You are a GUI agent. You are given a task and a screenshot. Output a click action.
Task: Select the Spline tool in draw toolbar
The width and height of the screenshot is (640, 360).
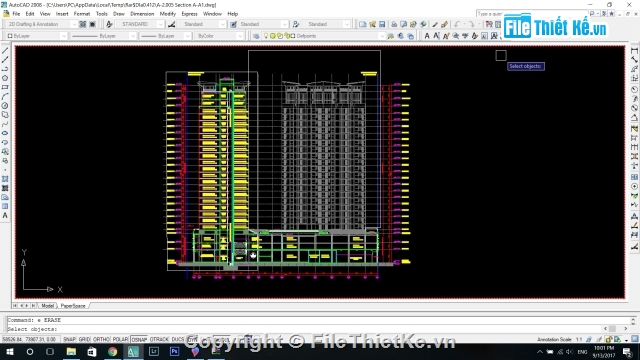coord(5,124)
